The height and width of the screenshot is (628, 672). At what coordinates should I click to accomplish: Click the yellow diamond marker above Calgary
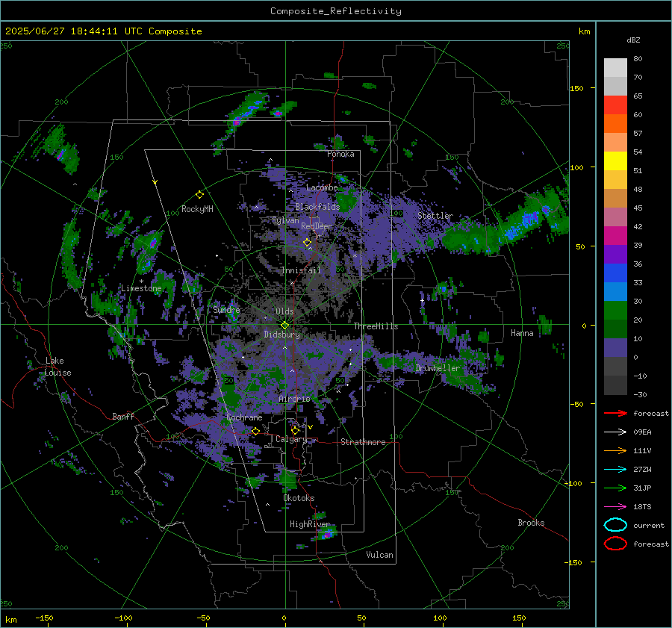tap(295, 430)
